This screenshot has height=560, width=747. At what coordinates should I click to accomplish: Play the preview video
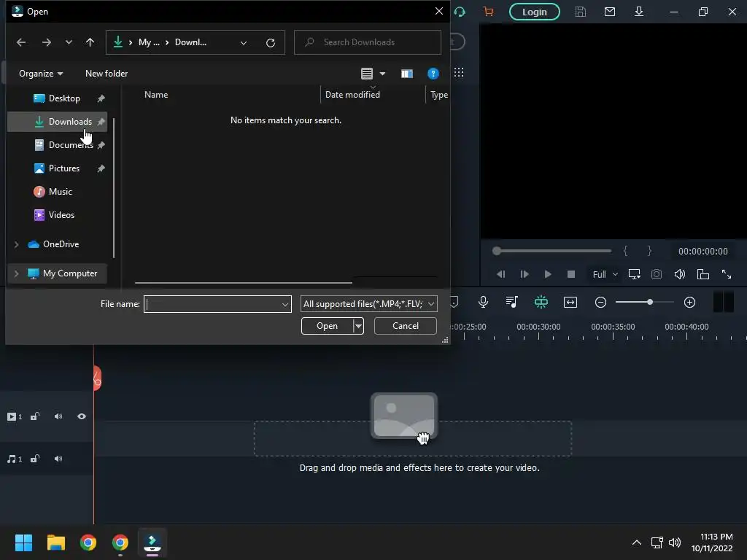click(x=548, y=274)
